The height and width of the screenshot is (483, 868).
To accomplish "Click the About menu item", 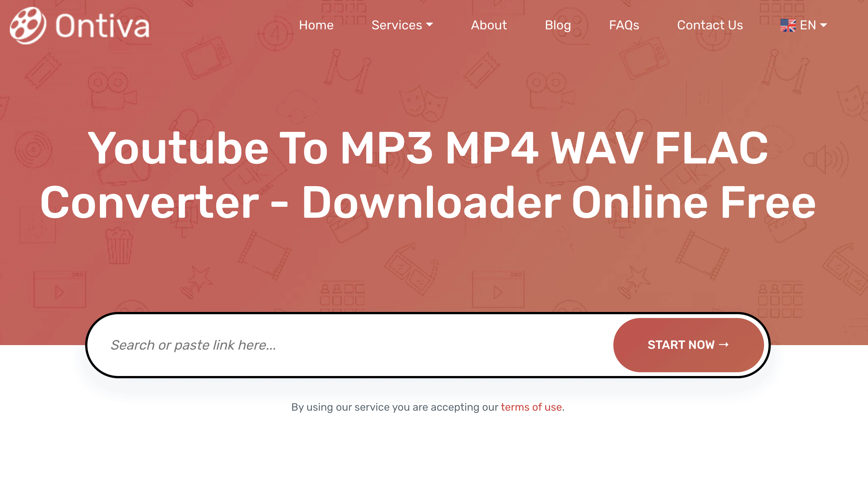I will click(488, 25).
